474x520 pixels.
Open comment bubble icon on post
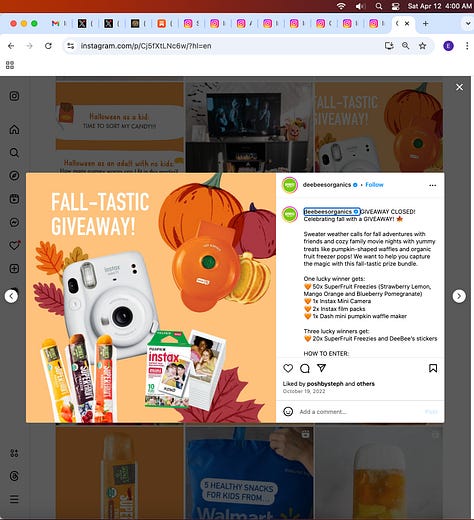[305, 368]
